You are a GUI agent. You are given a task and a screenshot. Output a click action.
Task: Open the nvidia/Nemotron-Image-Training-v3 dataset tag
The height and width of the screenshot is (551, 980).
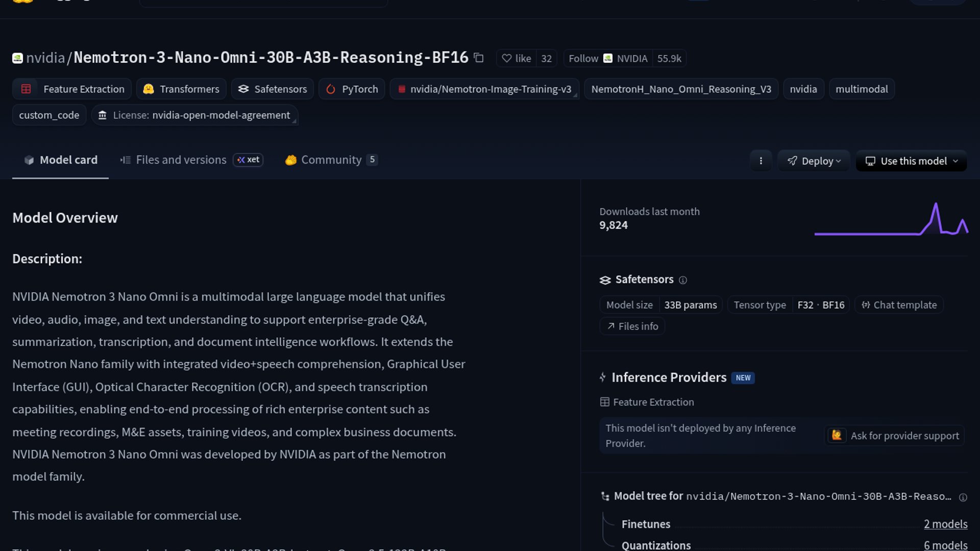coord(484,89)
